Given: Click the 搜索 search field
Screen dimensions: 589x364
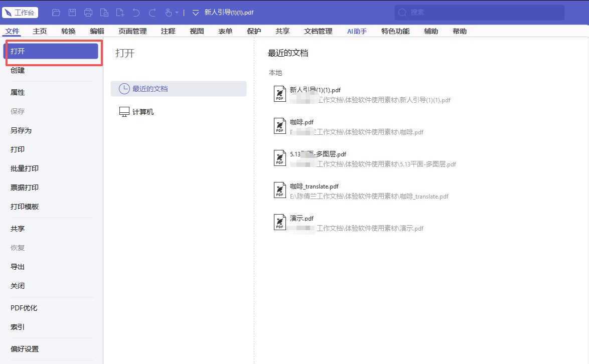Looking at the screenshot, I should pos(479,13).
